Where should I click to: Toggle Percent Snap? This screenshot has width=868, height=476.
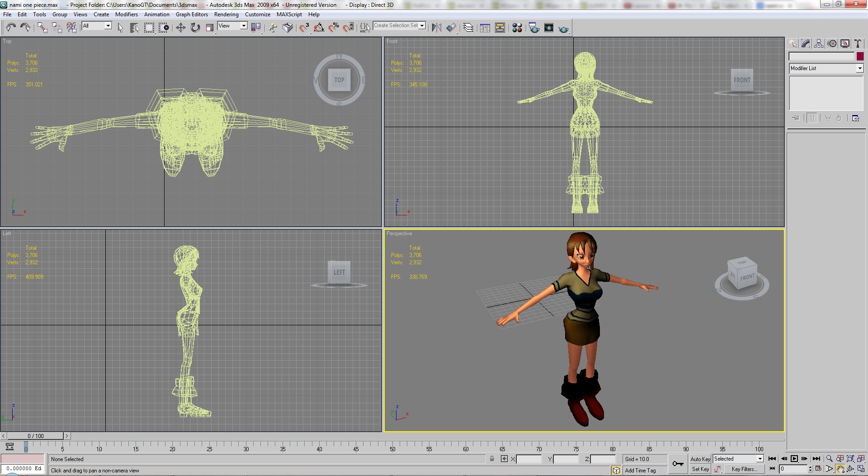334,28
